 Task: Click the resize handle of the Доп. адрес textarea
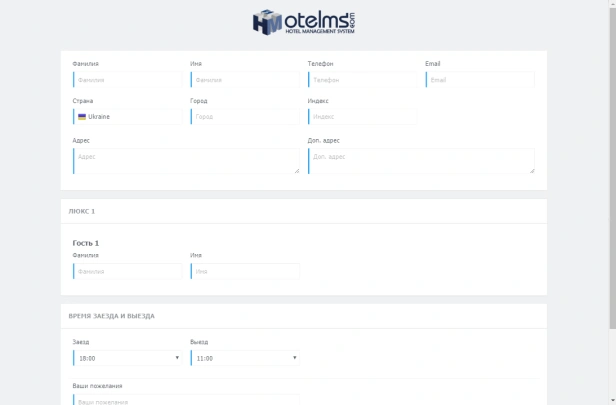coord(531,171)
